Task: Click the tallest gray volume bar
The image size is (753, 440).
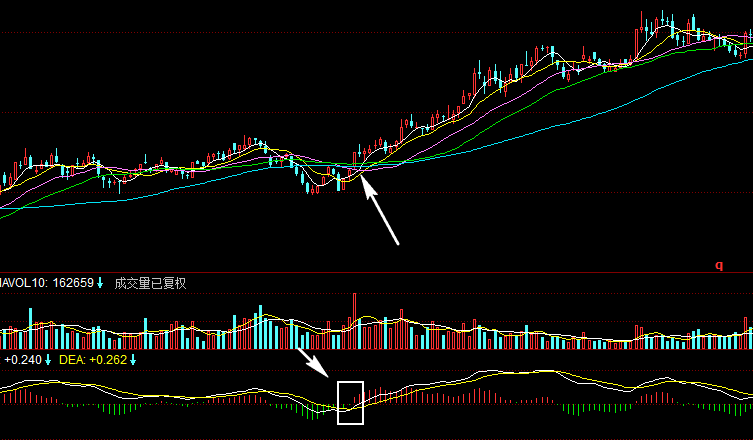Action: 354,320
